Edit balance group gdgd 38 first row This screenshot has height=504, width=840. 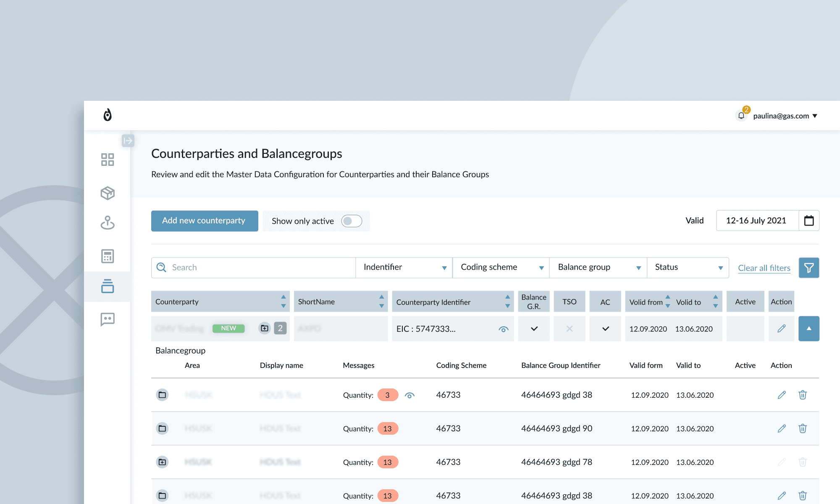782,395
